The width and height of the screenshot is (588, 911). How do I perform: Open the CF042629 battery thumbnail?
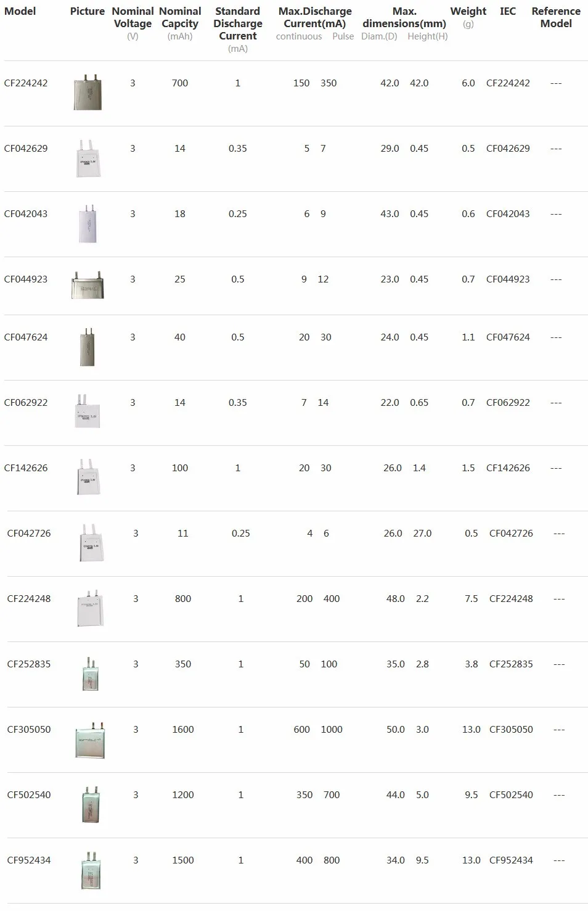(88, 159)
